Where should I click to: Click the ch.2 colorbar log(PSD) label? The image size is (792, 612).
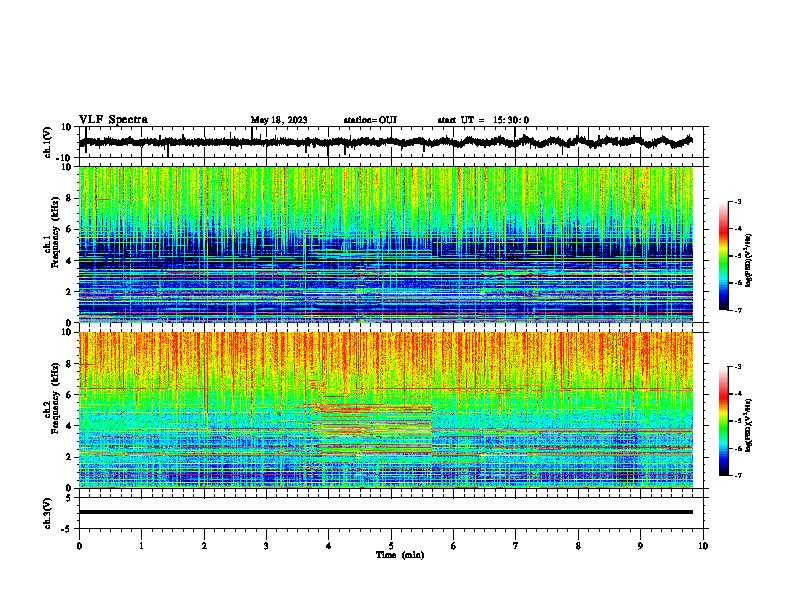(x=749, y=425)
